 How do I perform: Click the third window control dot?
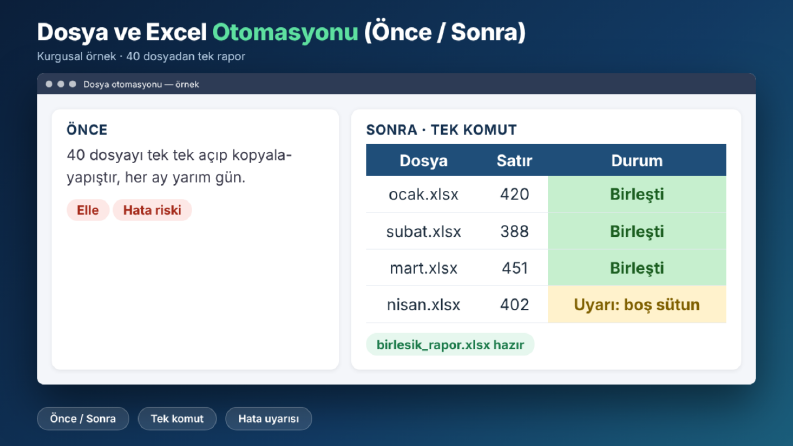pyautogui.click(x=73, y=84)
